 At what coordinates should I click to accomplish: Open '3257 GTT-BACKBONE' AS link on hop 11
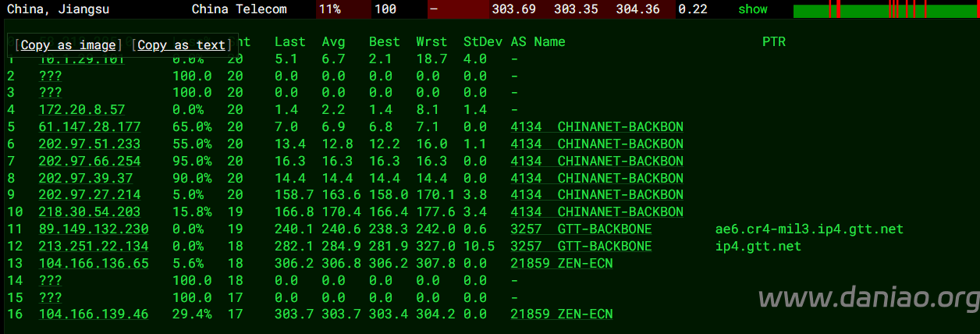click(x=581, y=229)
